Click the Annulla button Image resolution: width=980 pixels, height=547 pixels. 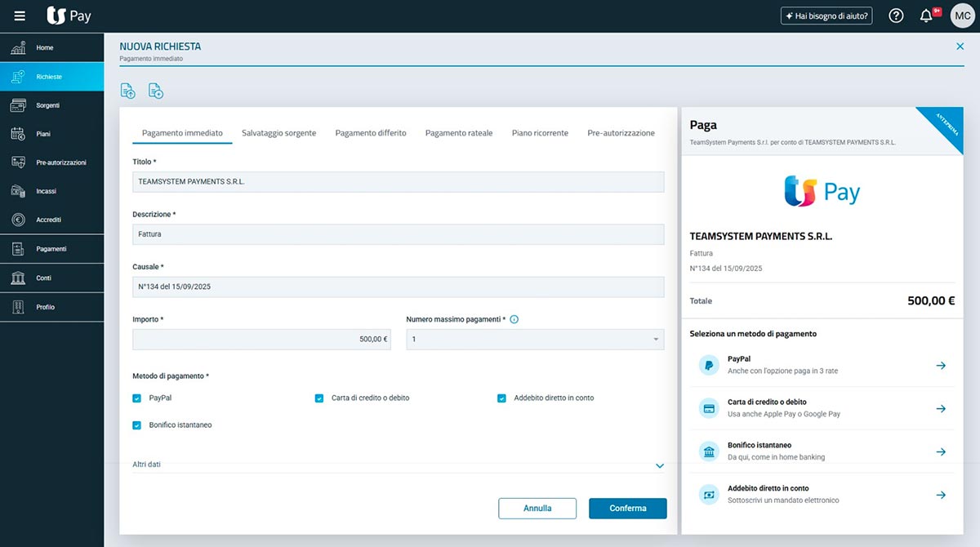(537, 509)
